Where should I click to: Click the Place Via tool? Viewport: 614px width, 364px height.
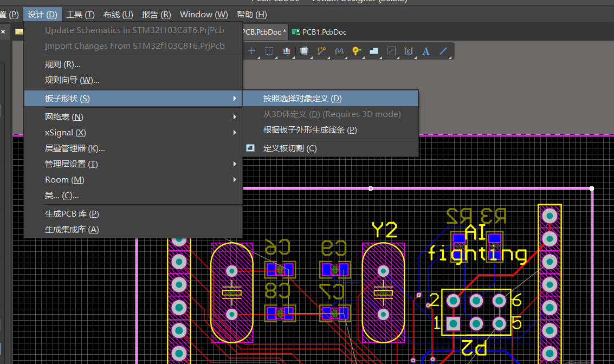(356, 51)
